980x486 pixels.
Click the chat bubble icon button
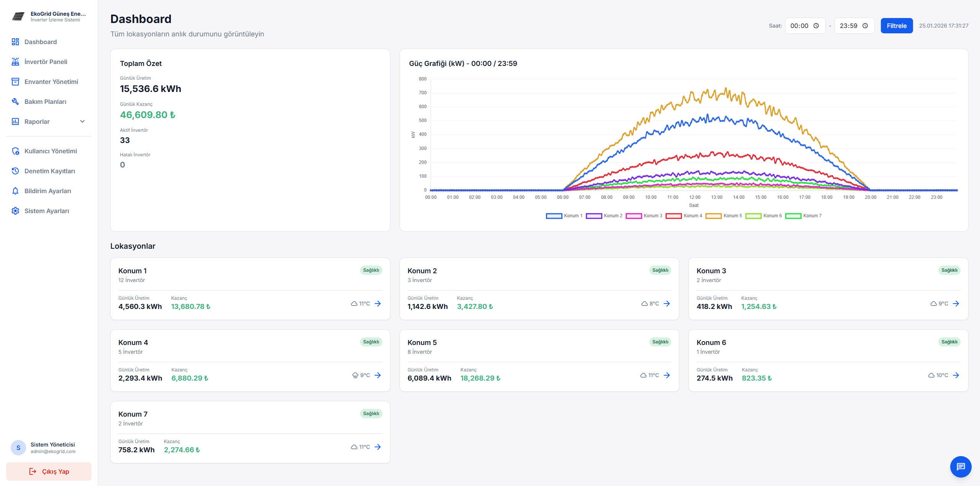(x=960, y=466)
